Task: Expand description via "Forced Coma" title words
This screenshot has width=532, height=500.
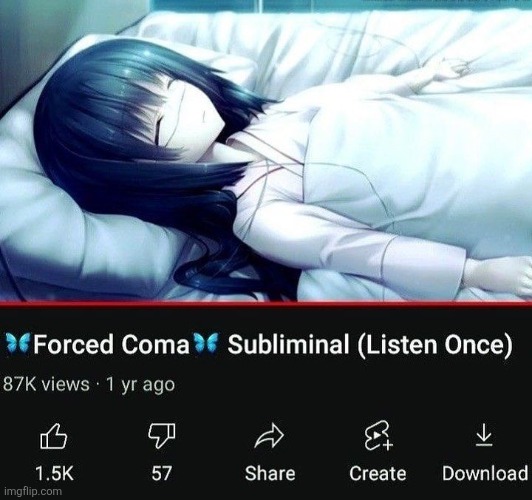Action: click(x=111, y=344)
